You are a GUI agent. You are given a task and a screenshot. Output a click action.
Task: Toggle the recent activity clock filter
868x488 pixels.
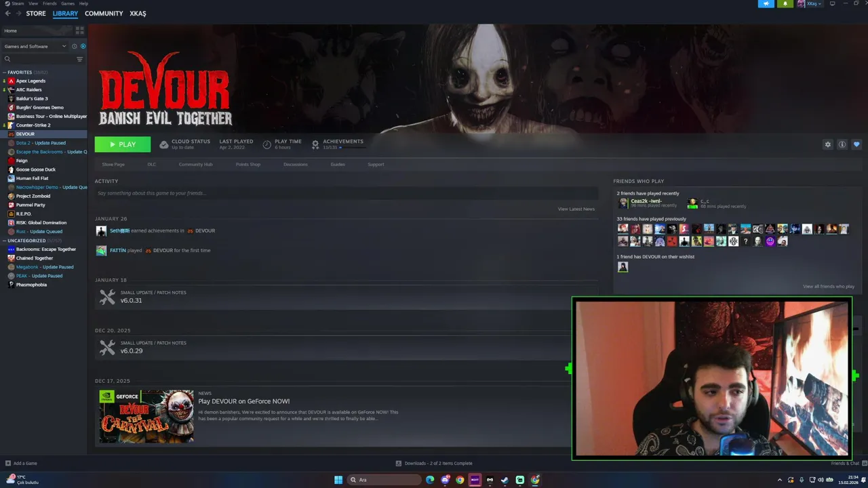75,46
